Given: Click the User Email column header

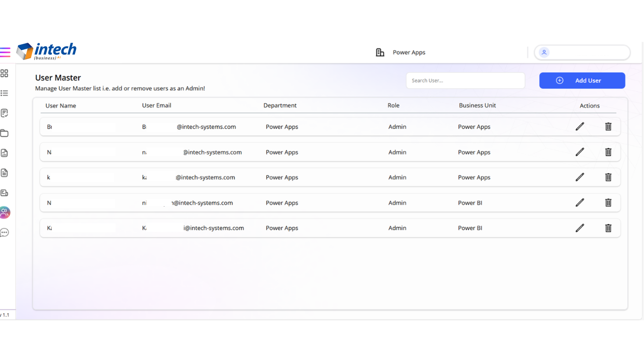Looking at the screenshot, I should (156, 106).
